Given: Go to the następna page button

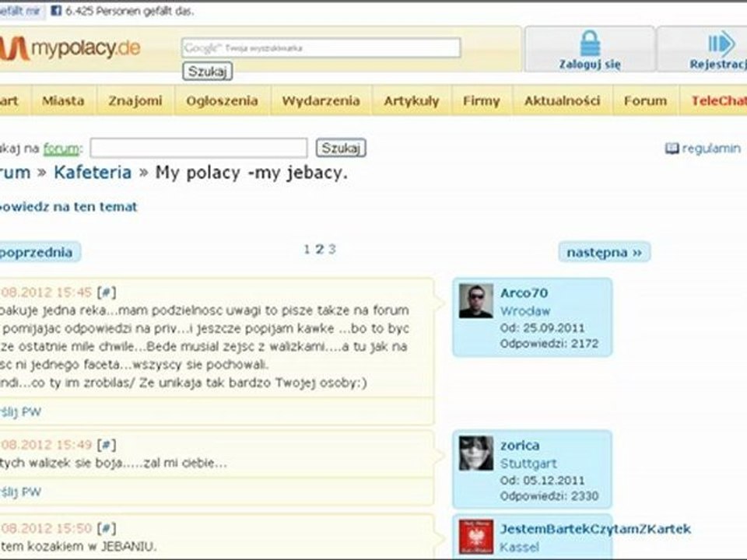Looking at the screenshot, I should click(x=605, y=252).
